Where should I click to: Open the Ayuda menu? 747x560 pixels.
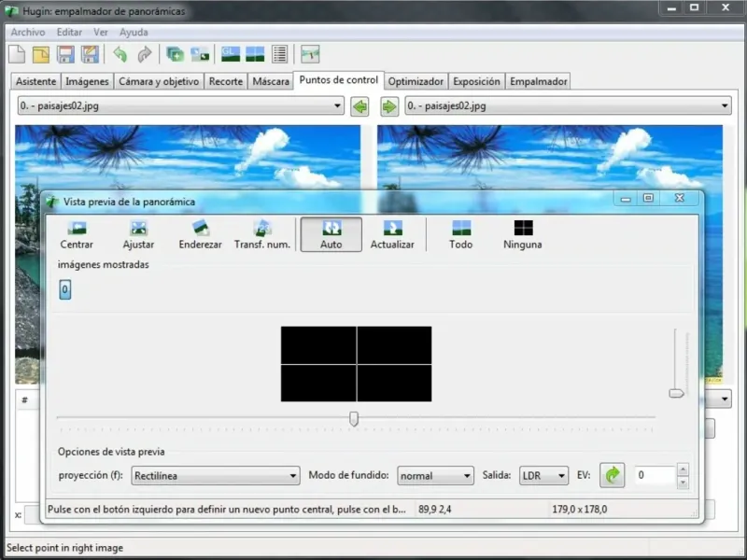coord(134,33)
